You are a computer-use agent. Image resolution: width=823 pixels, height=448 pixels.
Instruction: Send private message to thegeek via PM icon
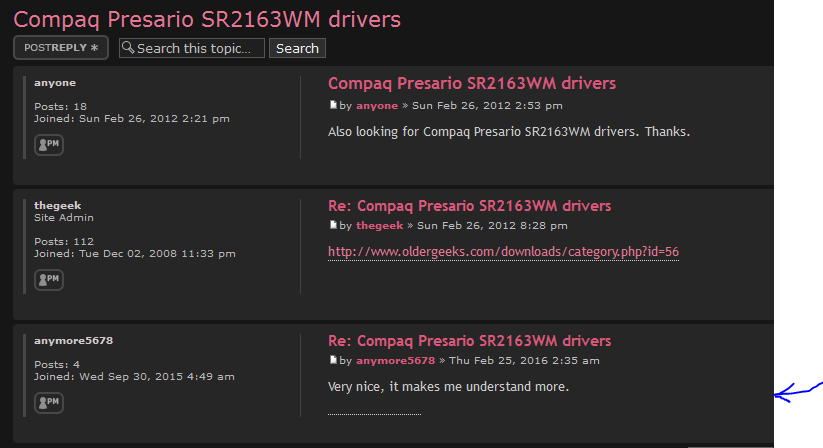pyautogui.click(x=49, y=279)
